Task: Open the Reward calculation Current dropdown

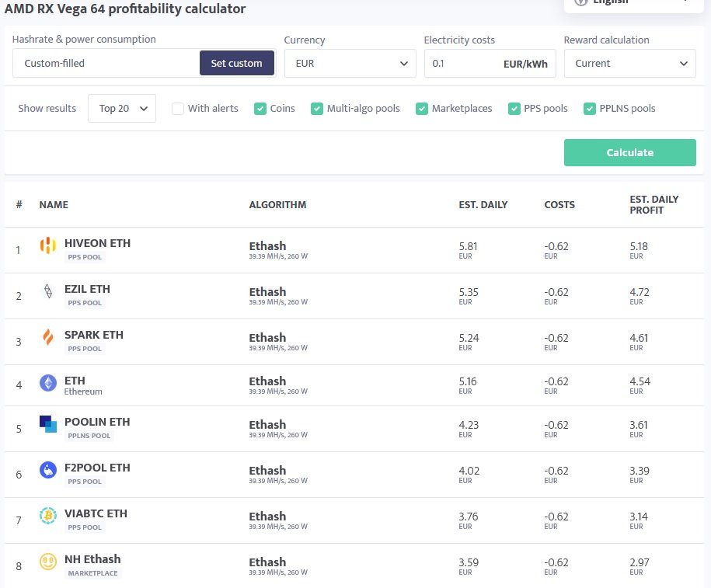Action: pyautogui.click(x=630, y=64)
